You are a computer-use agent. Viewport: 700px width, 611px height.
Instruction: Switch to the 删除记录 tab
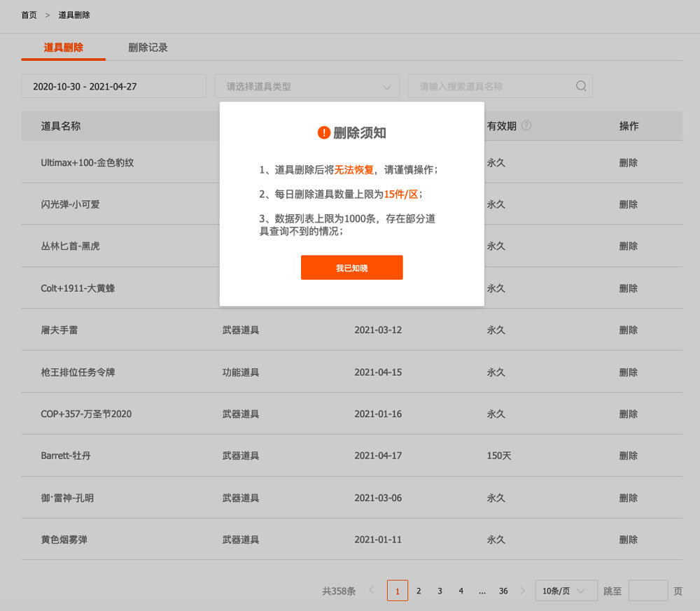tap(148, 48)
